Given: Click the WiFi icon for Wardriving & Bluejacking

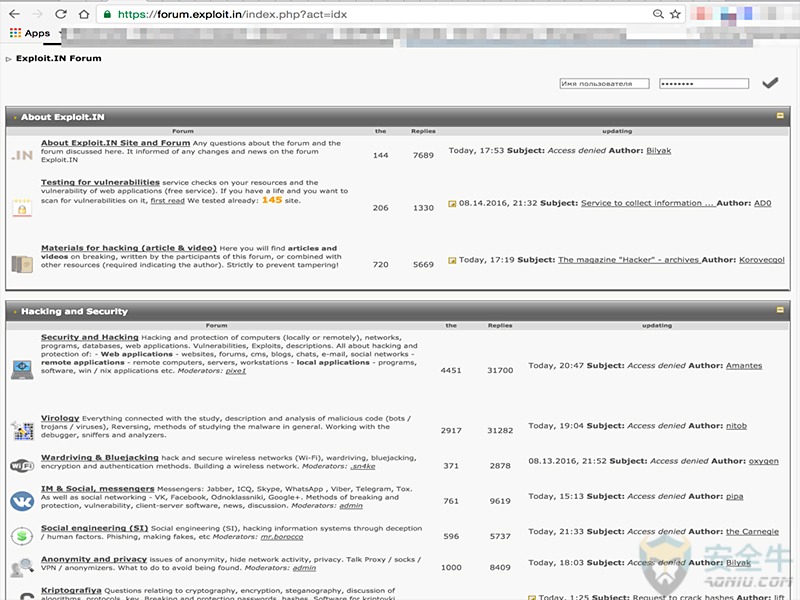Looking at the screenshot, I should pos(22,465).
